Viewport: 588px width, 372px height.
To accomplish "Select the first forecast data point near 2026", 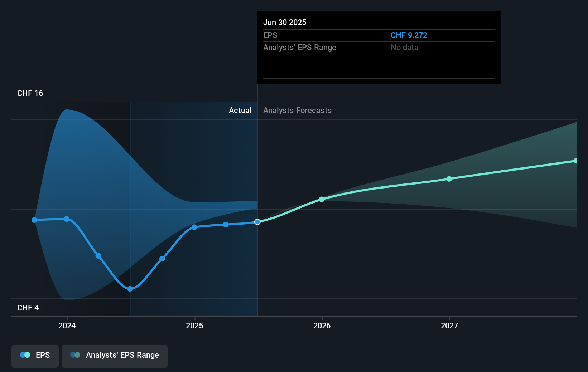I will [322, 200].
